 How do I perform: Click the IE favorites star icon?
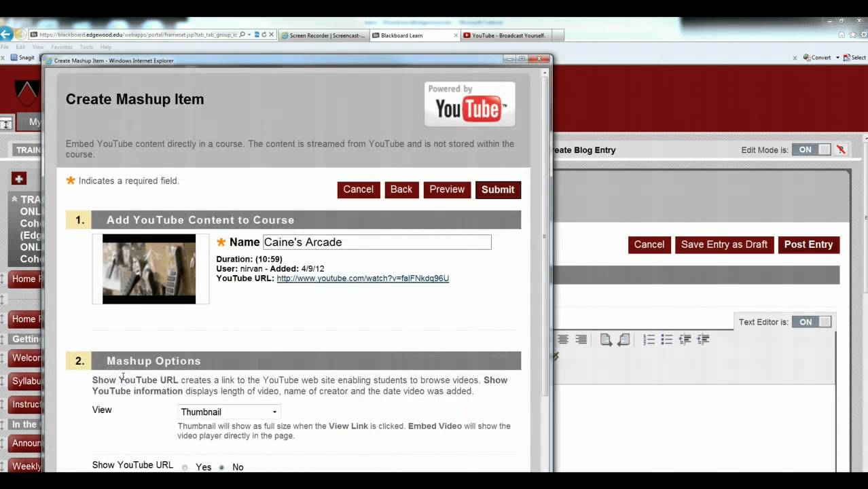(x=852, y=35)
